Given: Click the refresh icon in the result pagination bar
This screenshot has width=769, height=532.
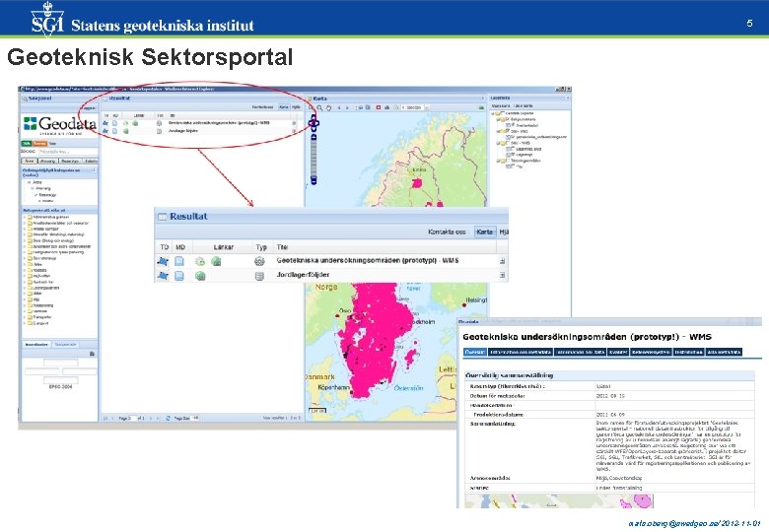Looking at the screenshot, I should tap(168, 418).
